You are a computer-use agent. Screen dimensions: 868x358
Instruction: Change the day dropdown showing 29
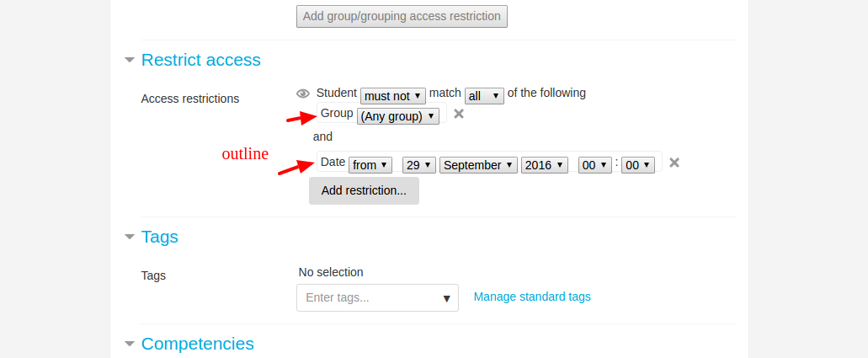(419, 165)
